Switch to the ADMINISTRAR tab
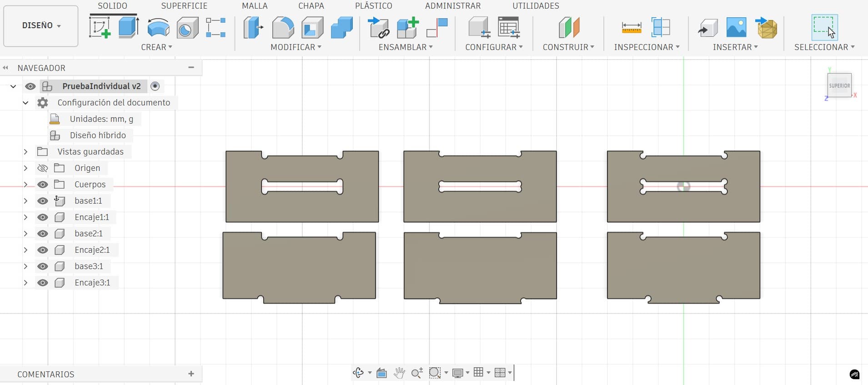 453,6
